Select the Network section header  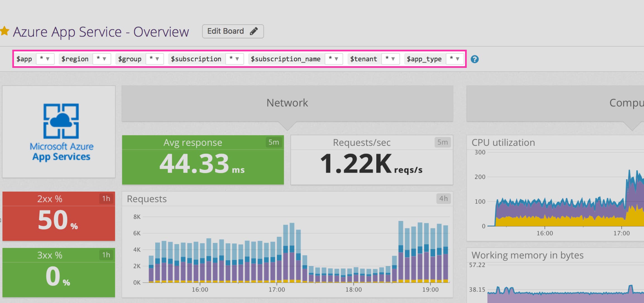pyautogui.click(x=287, y=103)
